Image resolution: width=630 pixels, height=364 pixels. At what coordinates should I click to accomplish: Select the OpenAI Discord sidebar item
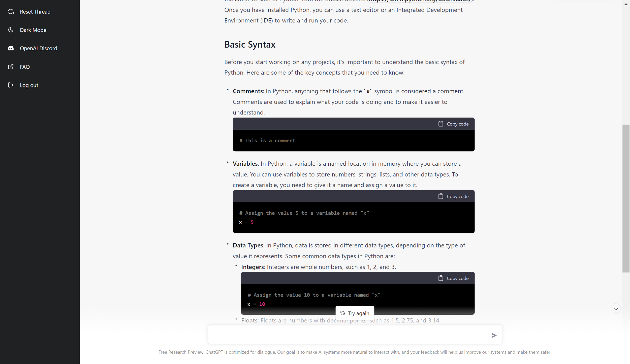point(39,48)
